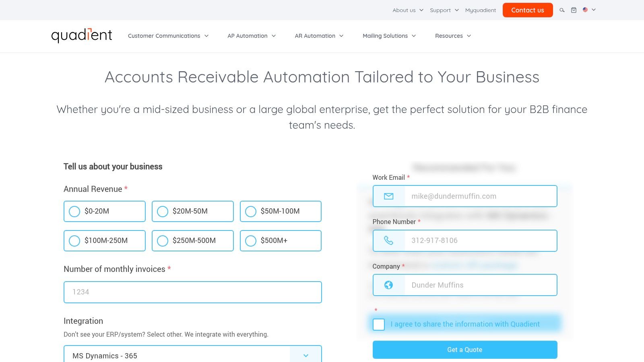644x362 pixels.
Task: Open the language selector chevron
Action: point(594,10)
